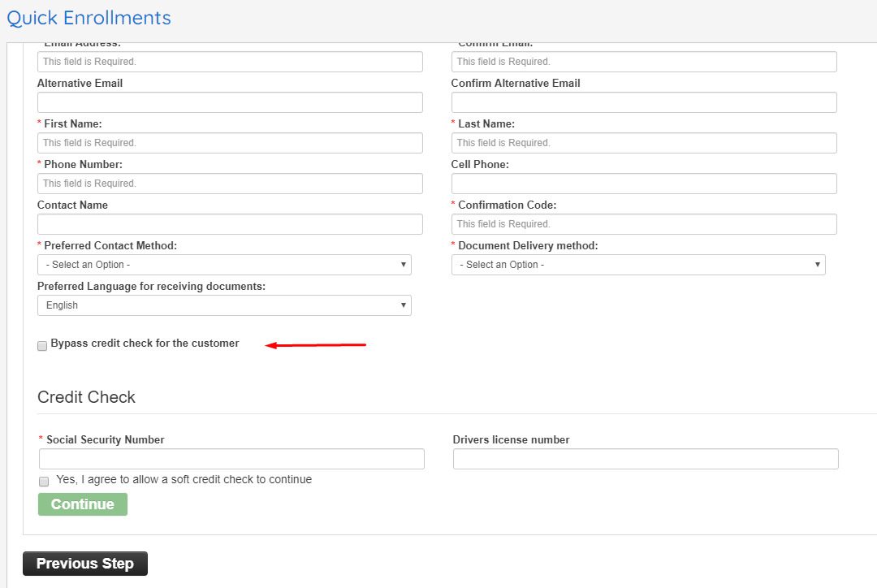Click the Confirmation Code text box
This screenshot has height=588, width=877.
point(644,224)
